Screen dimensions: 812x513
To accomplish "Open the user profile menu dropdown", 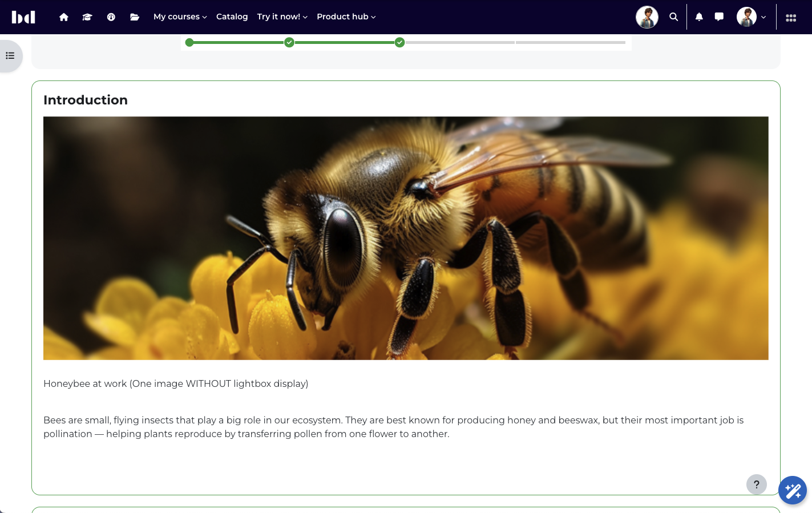I will tap(752, 17).
